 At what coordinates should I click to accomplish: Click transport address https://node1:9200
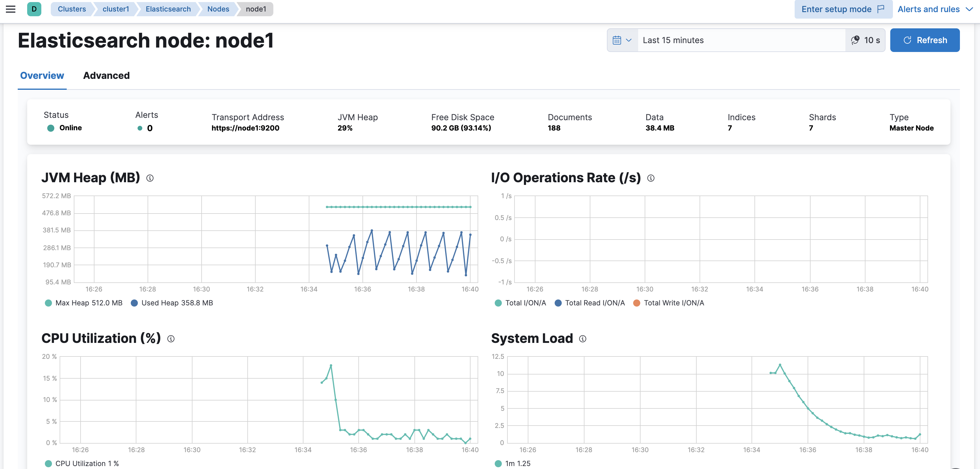(245, 128)
